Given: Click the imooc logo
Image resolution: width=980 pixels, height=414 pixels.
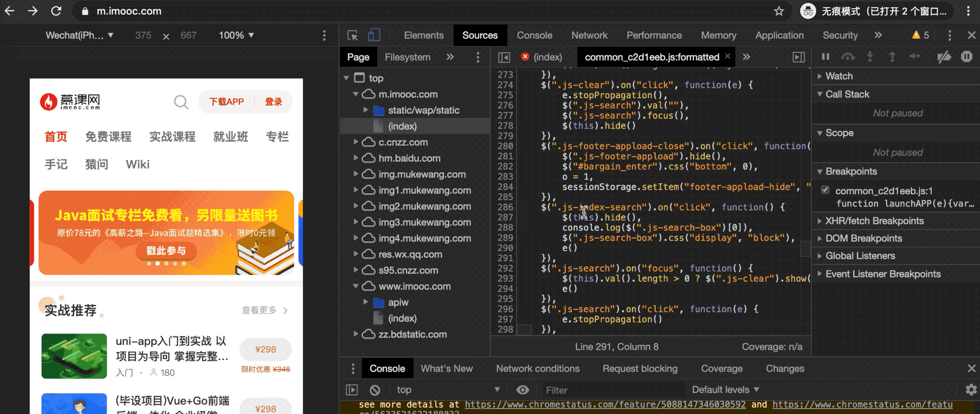Looking at the screenshot, I should coord(70,102).
